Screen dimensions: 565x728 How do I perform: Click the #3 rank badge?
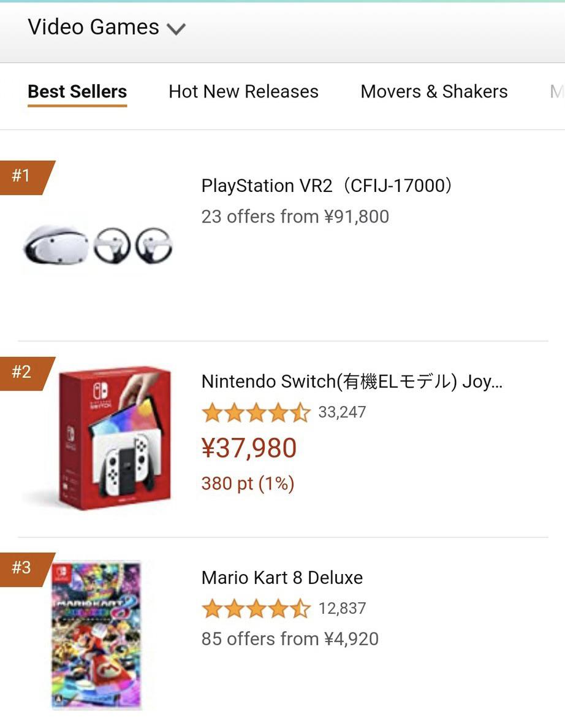(23, 568)
